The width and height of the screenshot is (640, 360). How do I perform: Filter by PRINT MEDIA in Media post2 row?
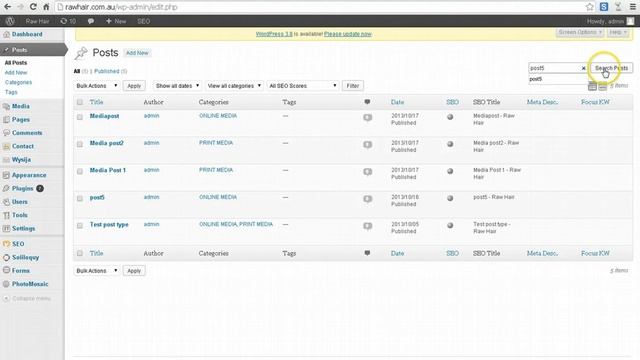tap(216, 143)
